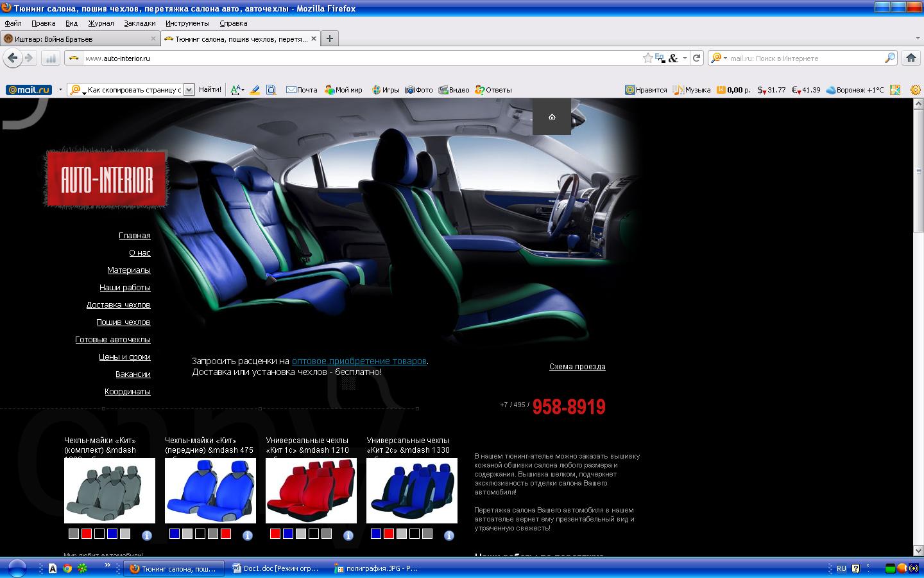
Task: Show info for Универсальные чехлы «Кит 2с»
Action: [x=449, y=535]
